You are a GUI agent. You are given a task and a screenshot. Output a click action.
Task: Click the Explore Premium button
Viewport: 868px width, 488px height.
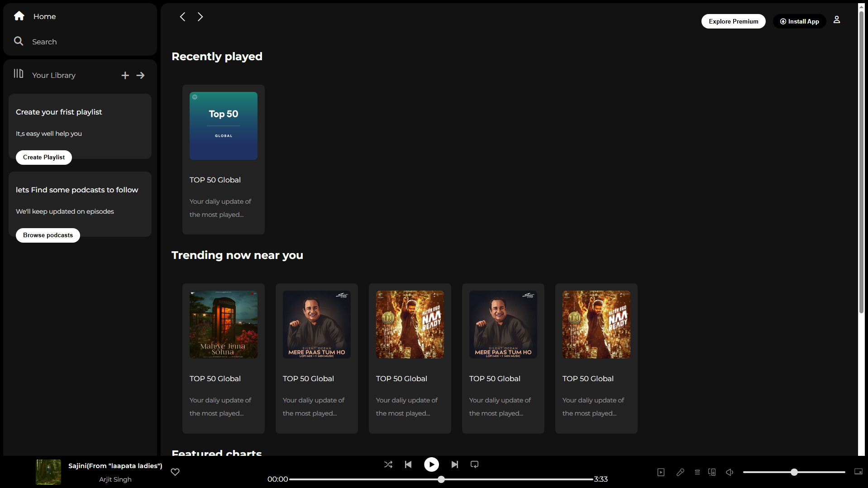point(734,21)
